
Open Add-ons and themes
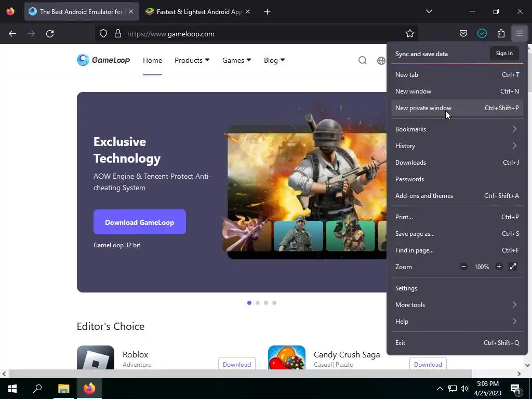click(457, 195)
